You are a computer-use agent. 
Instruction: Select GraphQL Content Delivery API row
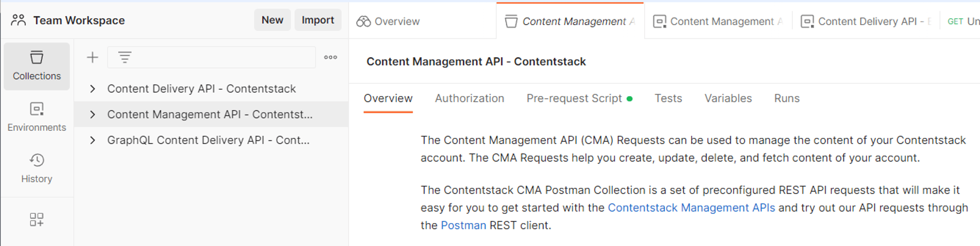coord(211,140)
